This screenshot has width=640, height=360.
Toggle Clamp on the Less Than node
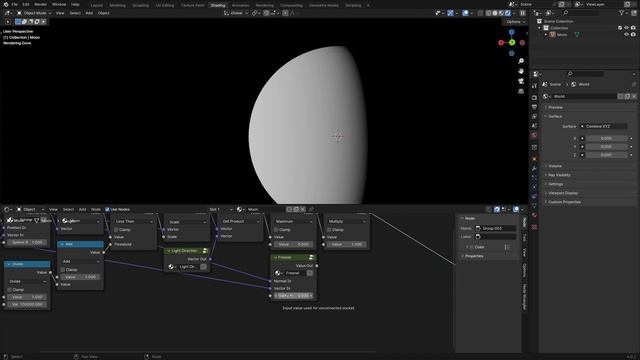click(x=116, y=230)
